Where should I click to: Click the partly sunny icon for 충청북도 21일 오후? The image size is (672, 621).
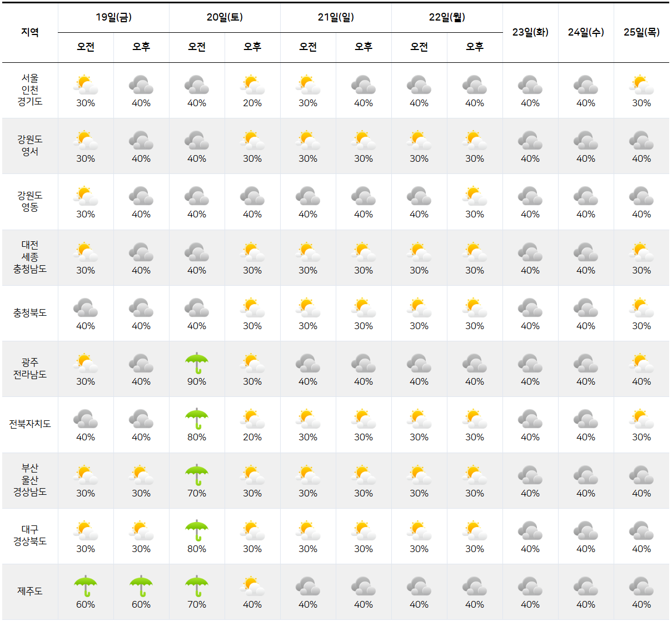tap(364, 308)
